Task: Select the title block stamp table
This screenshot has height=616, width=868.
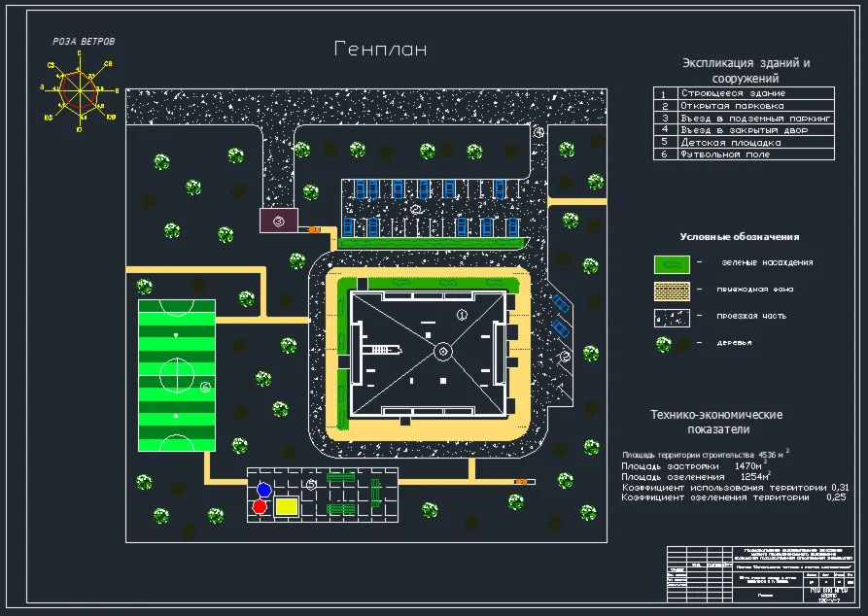Action: tap(761, 574)
